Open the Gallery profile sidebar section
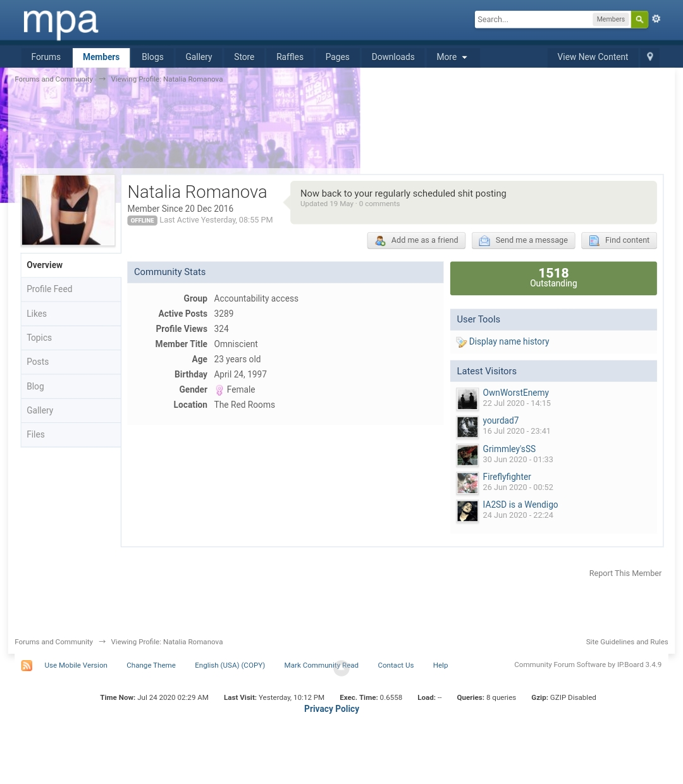Image resolution: width=683 pixels, height=784 pixels. 71,410
